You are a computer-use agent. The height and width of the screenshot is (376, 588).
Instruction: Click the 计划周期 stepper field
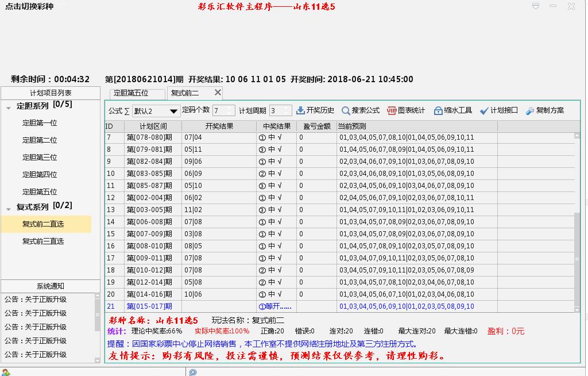point(280,110)
